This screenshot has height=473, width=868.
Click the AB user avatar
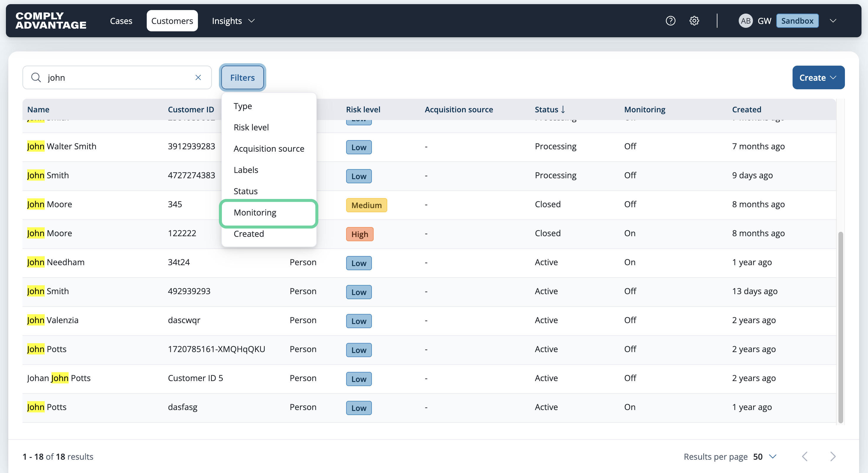pyautogui.click(x=745, y=21)
